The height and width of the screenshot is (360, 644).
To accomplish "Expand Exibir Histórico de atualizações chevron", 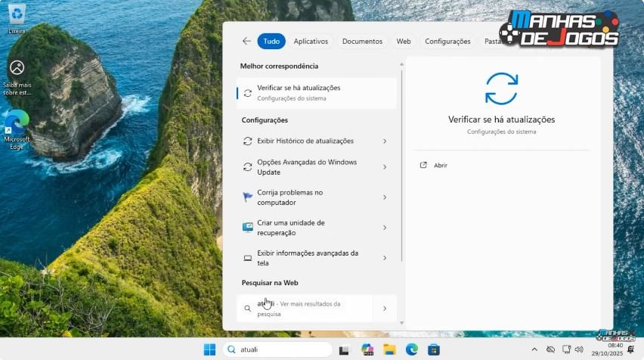I will coord(385,141).
